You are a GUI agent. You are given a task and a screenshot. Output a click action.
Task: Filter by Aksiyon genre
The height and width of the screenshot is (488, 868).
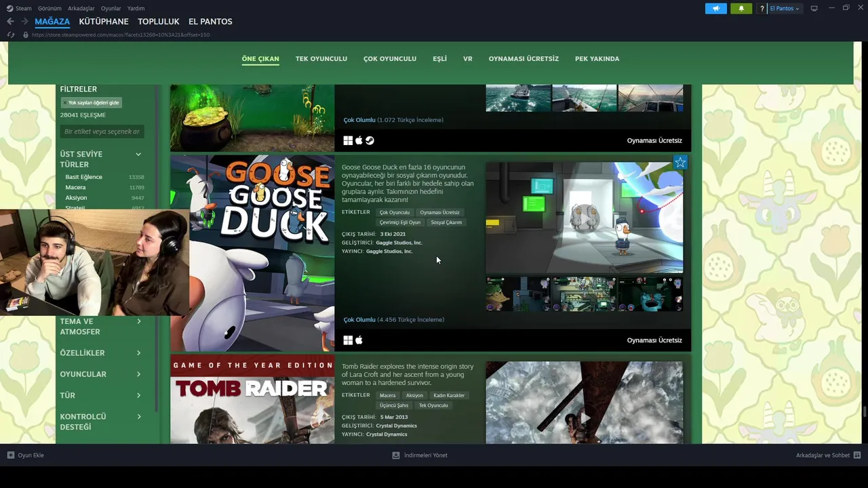[x=76, y=198]
